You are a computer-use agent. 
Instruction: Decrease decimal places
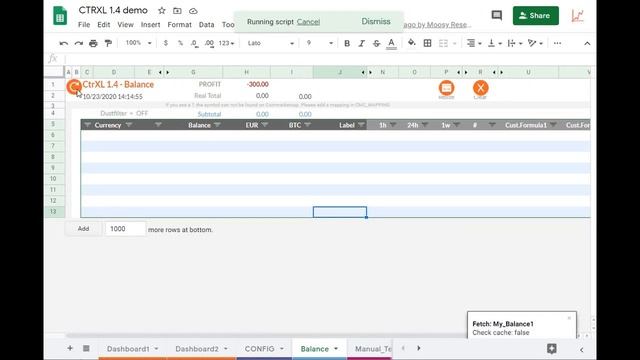195,43
